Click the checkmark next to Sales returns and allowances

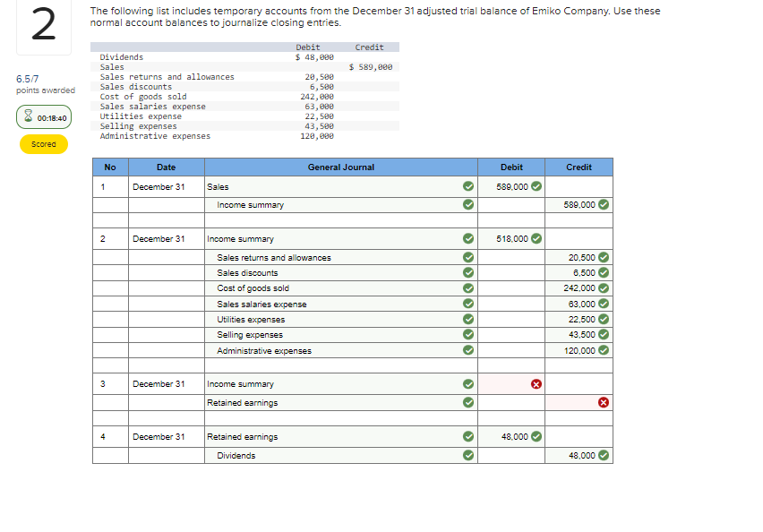[467, 257]
